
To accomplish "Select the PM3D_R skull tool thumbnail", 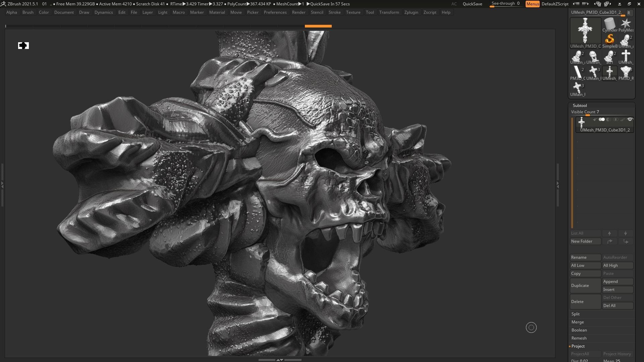I will click(x=626, y=73).
